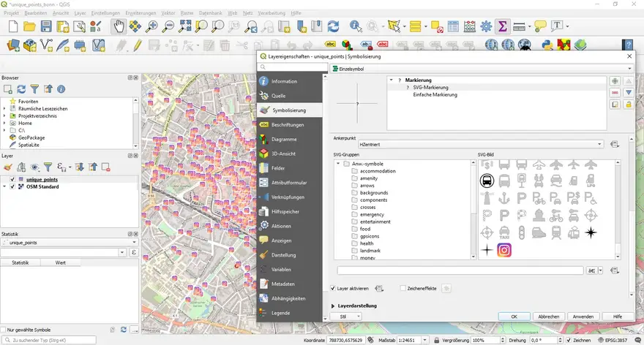Click Browser panel refresh icon

(x=21, y=89)
